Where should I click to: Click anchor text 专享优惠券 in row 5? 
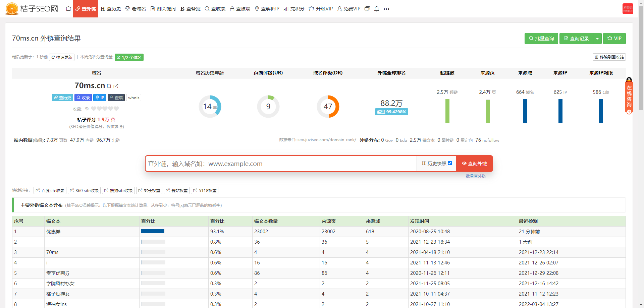[58, 273]
